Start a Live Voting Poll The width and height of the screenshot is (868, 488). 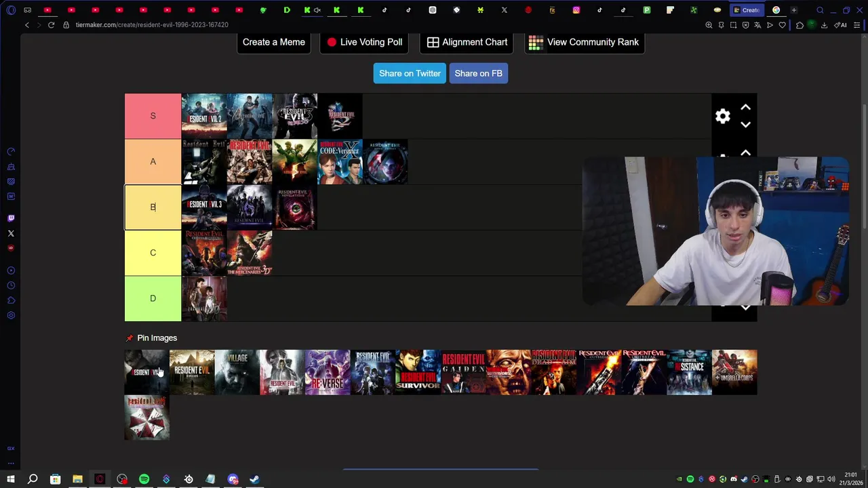[x=365, y=42]
